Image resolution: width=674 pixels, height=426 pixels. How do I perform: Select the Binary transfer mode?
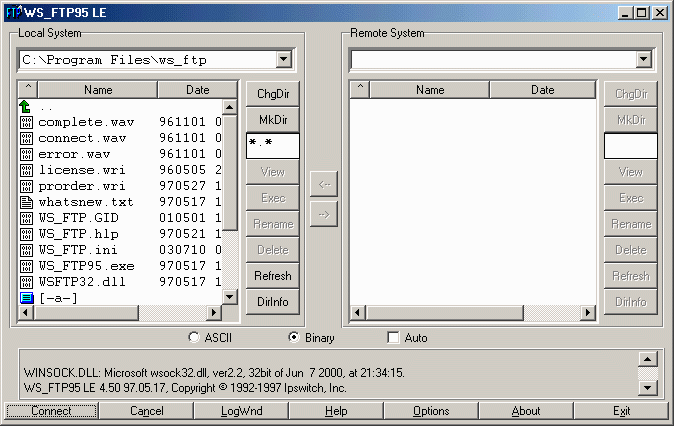[294, 338]
